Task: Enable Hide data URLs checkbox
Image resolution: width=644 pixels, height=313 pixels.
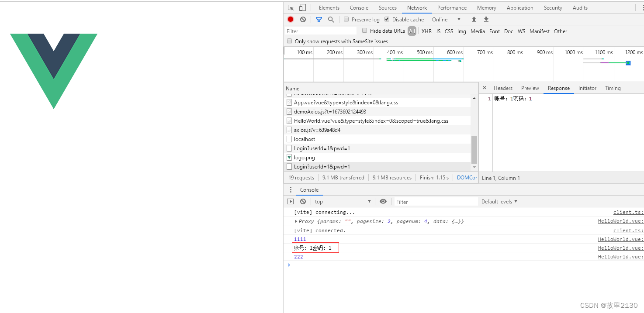Action: [365, 31]
